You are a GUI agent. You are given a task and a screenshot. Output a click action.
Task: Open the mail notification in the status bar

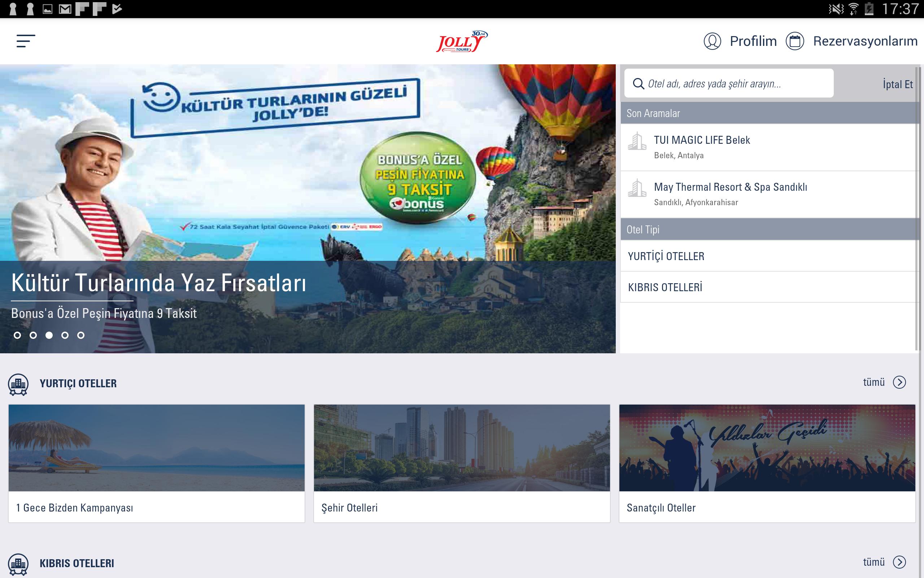[65, 9]
